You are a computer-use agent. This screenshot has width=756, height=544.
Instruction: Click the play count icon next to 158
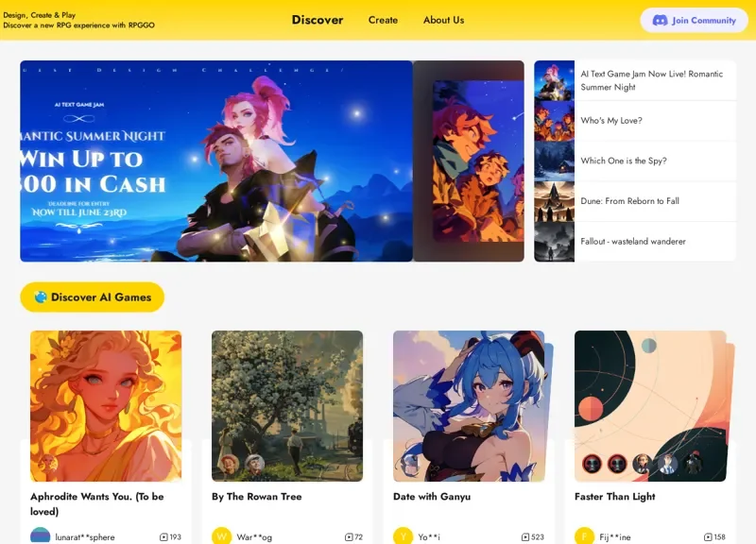(x=708, y=536)
